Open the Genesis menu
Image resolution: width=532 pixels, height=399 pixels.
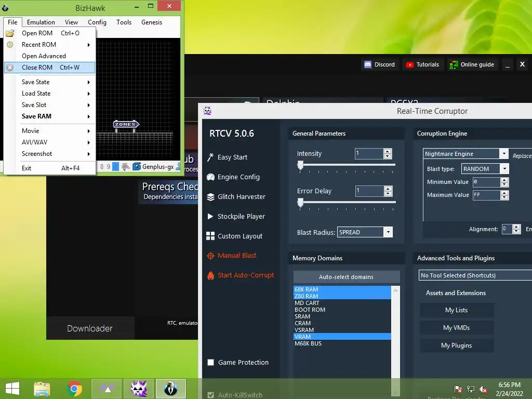(152, 22)
